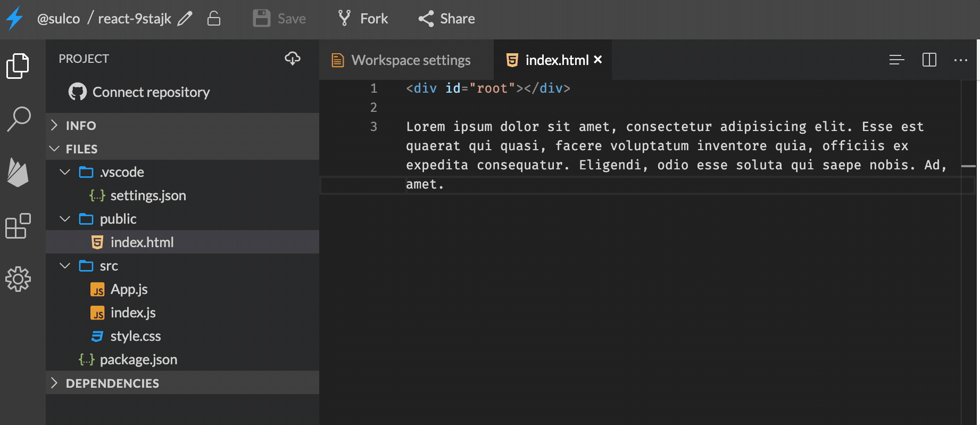Open the Project files explorer in sidebar
The height and width of the screenshot is (425, 980).
coord(18,66)
